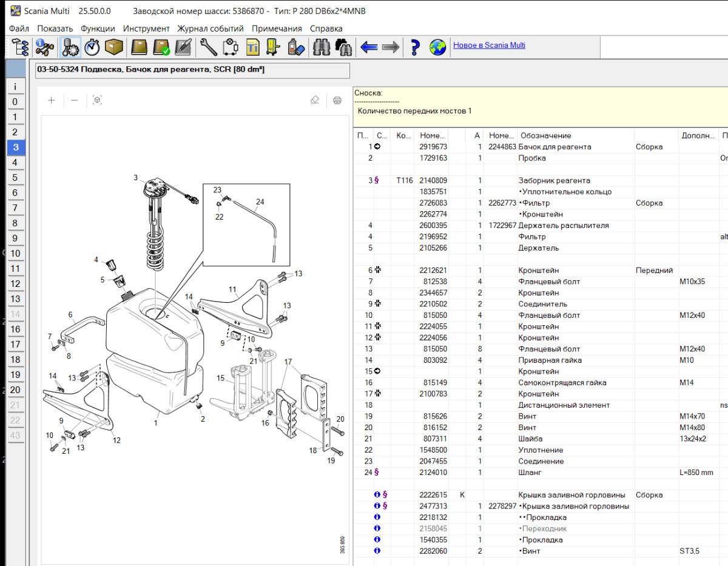Click the section title field 03-50-5324 Подвеска
The height and width of the screenshot is (566, 728).
click(x=192, y=70)
